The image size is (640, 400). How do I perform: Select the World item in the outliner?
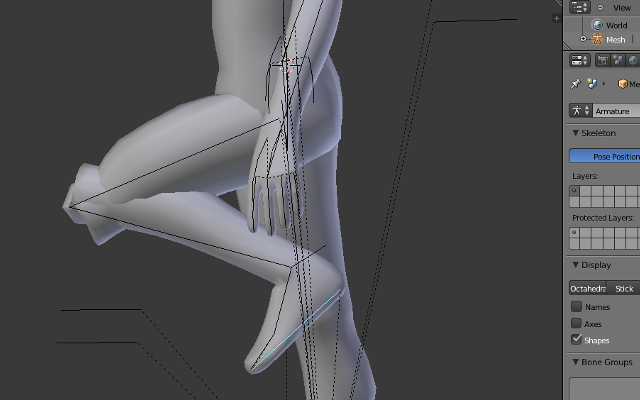pos(616,25)
